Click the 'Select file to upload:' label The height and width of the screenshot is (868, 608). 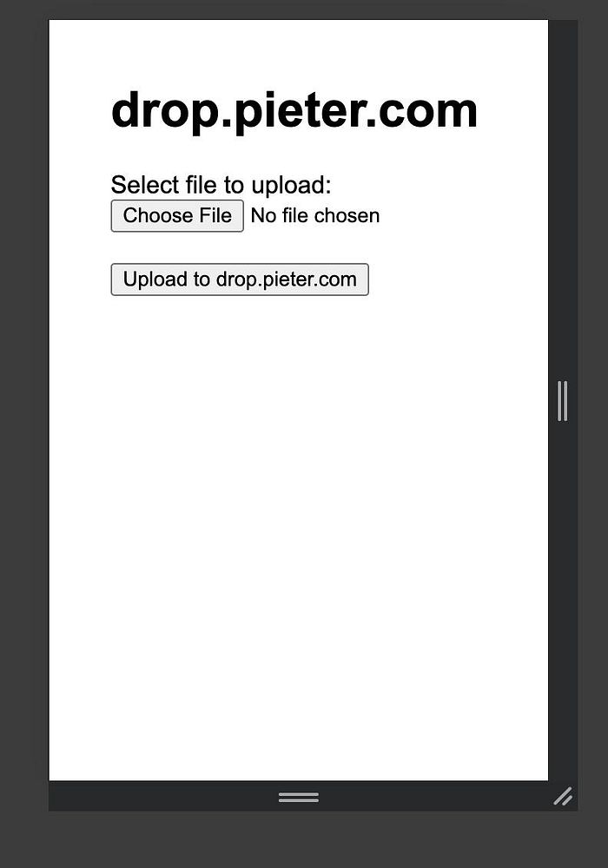221,185
